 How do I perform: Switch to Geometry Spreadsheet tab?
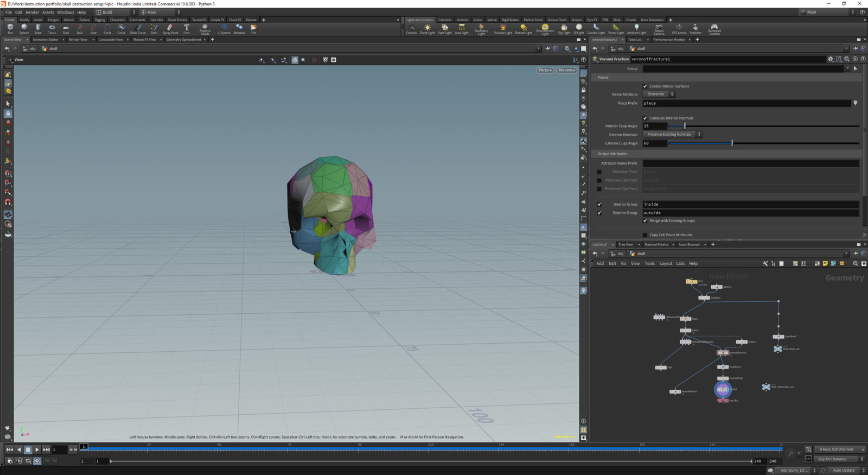click(183, 40)
